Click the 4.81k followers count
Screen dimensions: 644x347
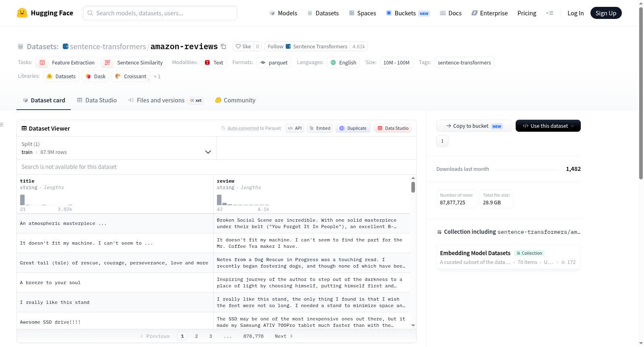click(359, 46)
